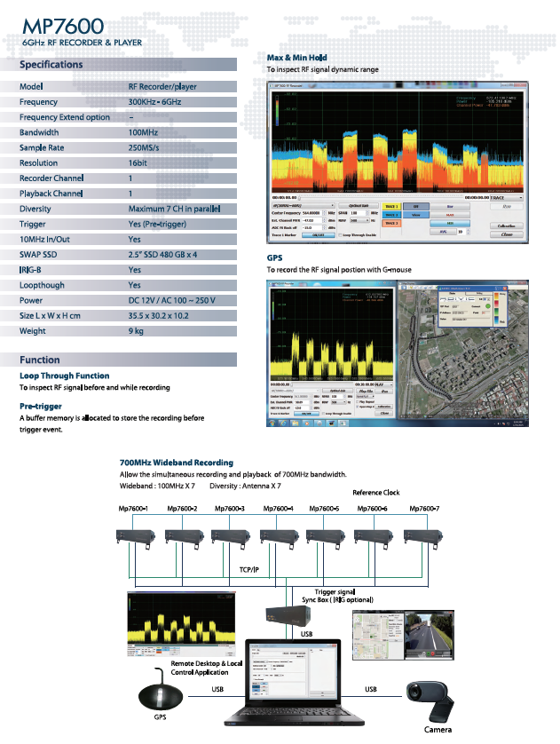Click 'Yes (Pre-trigger)' specification value
The image size is (560, 744).
pyautogui.click(x=157, y=224)
